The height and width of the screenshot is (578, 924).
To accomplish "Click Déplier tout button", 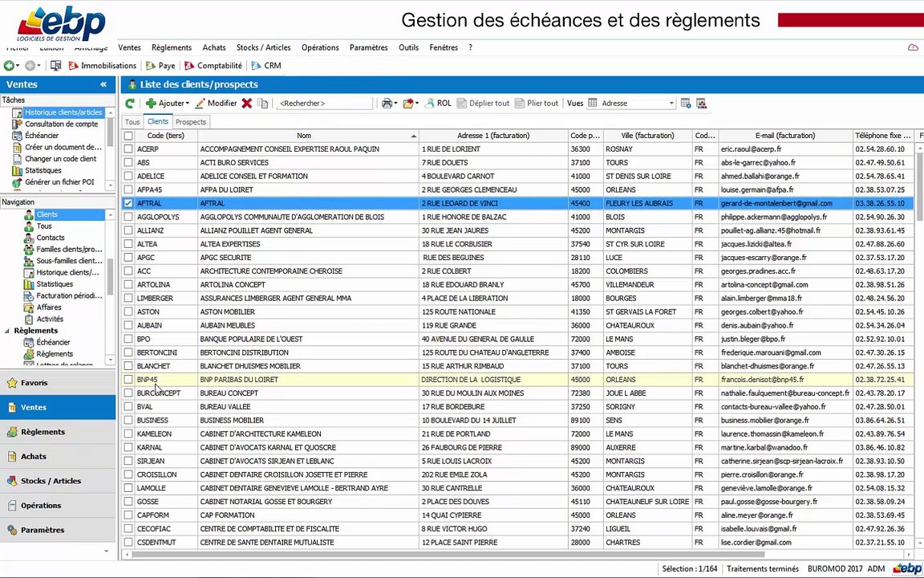I will point(483,104).
